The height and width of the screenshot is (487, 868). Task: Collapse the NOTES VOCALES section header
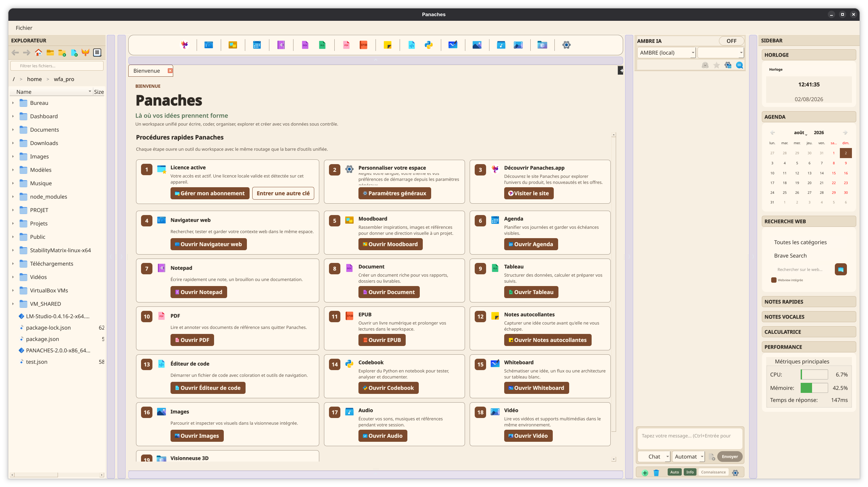click(809, 317)
